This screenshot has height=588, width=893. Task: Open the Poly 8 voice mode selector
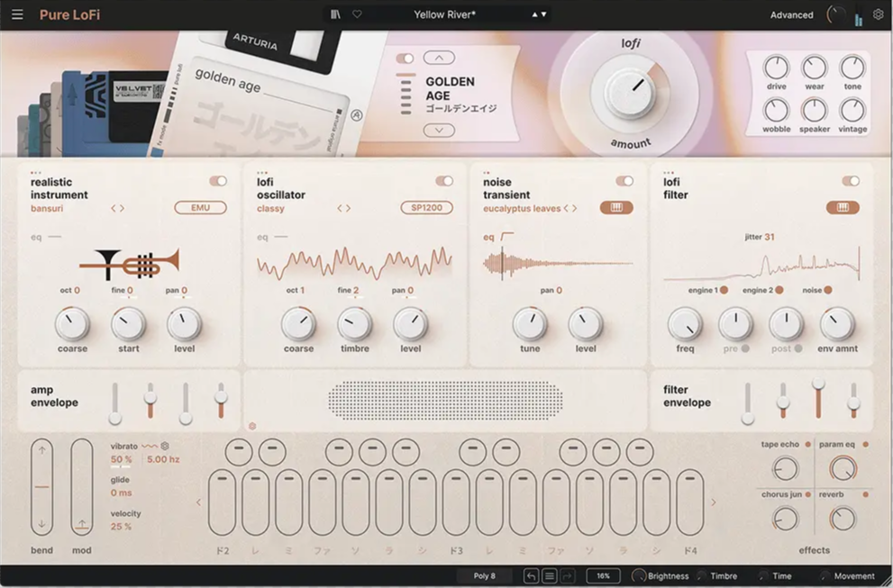point(483,575)
